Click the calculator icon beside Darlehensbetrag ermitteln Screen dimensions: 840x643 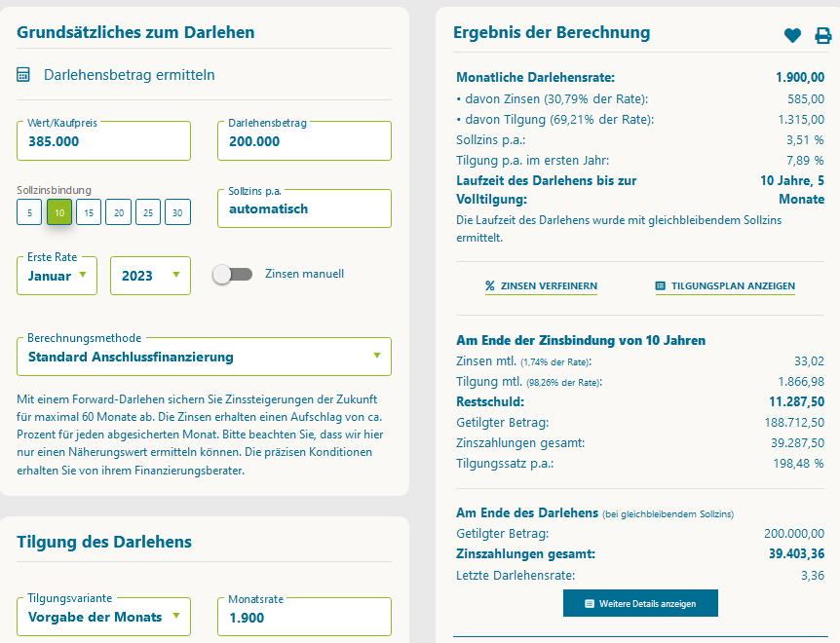24,75
